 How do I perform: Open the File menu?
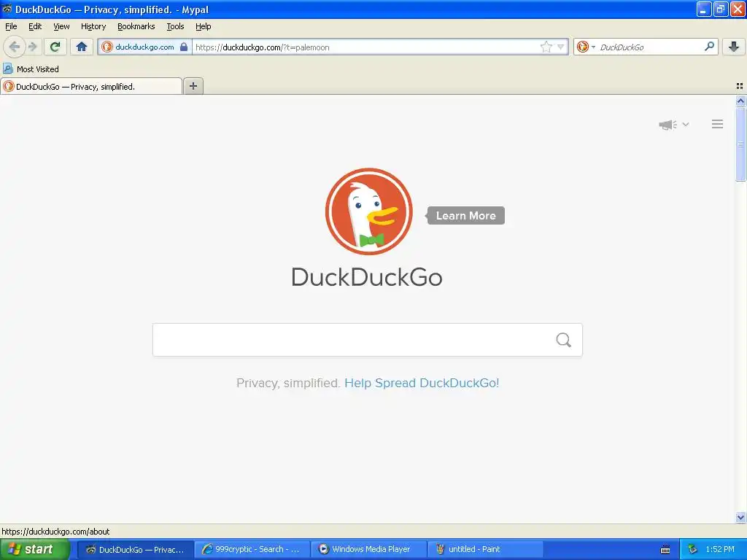click(x=11, y=26)
